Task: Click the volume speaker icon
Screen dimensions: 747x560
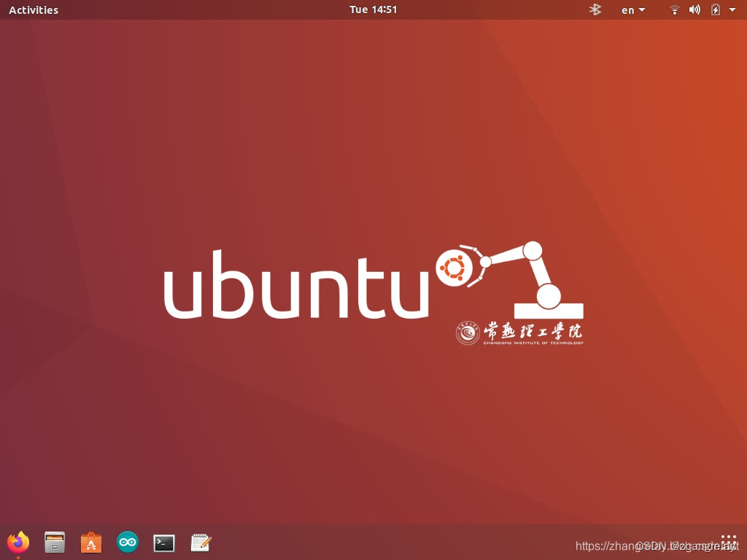Action: point(694,9)
